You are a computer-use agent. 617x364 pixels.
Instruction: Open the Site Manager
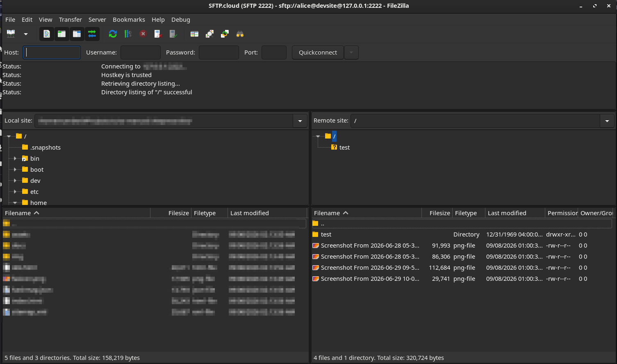(11, 34)
